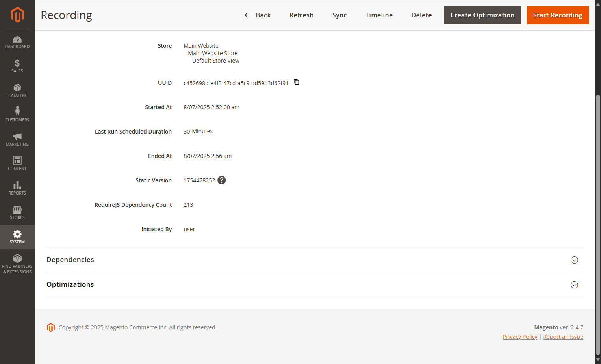This screenshot has height=364, width=601.
Task: Open the Timeline view
Action: 379,15
